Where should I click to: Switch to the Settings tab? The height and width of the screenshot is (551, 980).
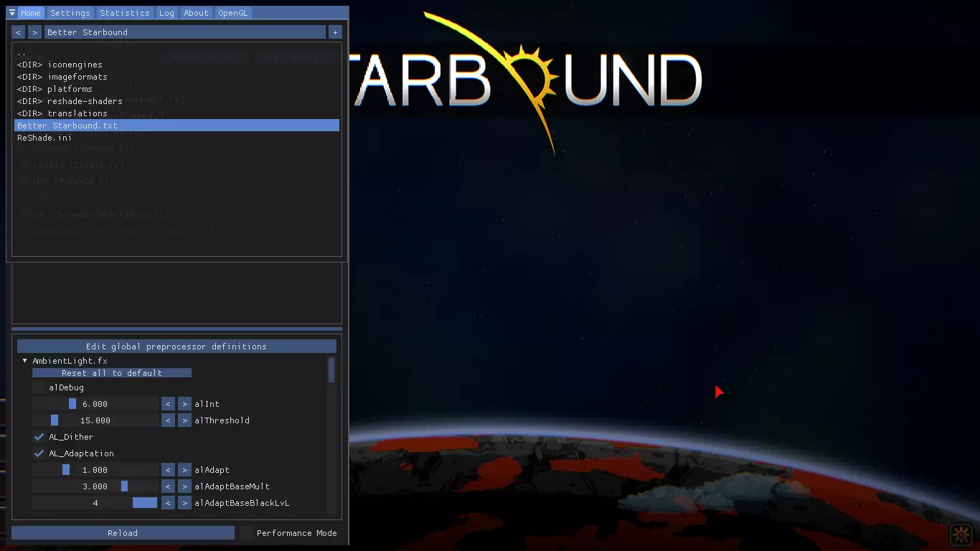tap(70, 13)
